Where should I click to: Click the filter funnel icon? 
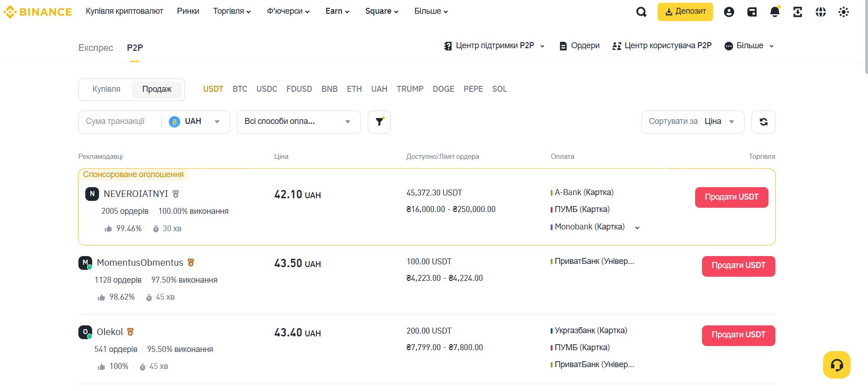click(x=379, y=122)
